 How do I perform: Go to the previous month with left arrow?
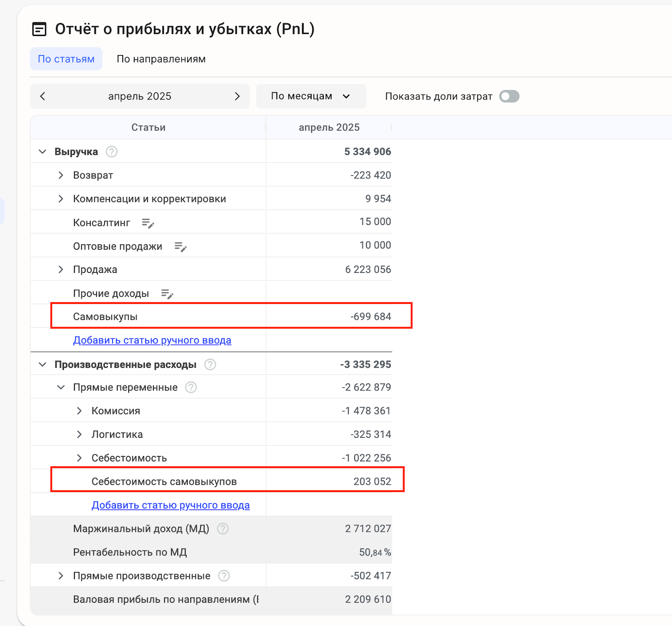42,96
